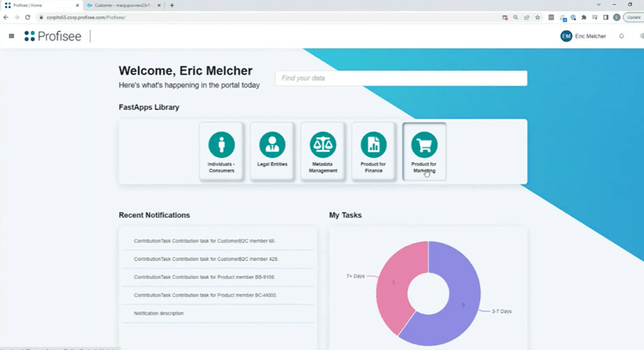Open the browser side panel icon
This screenshot has height=350, width=644.
605,17
